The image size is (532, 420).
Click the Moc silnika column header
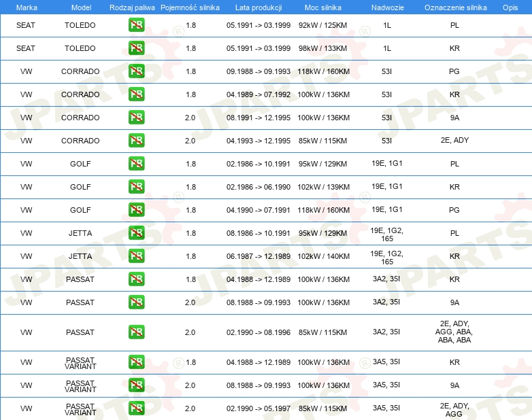[323, 7]
